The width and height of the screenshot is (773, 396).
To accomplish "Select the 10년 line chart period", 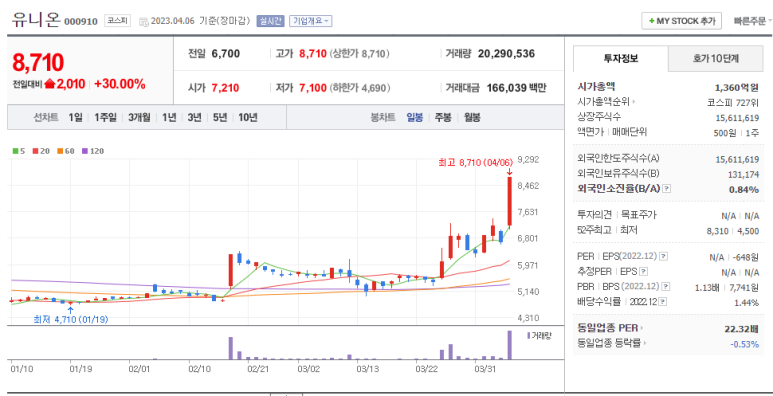I will [x=248, y=117].
